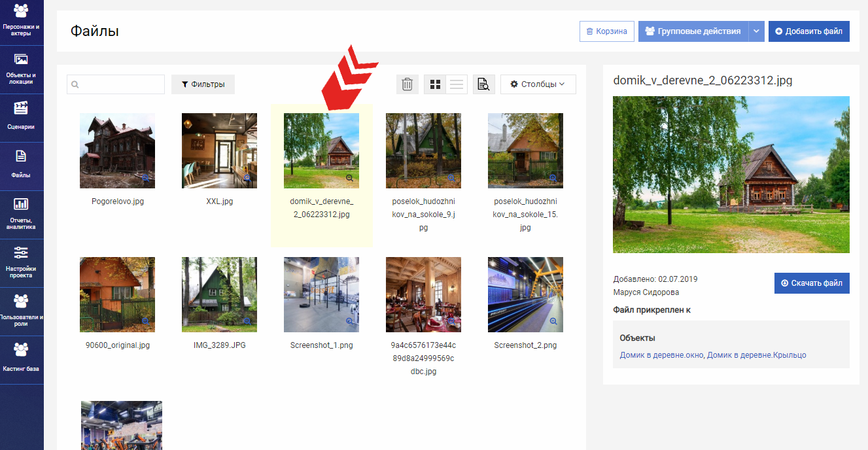The image size is (868, 450).
Task: Zoom icon on 90600_original.jpg thumbnail
Action: coord(145,322)
